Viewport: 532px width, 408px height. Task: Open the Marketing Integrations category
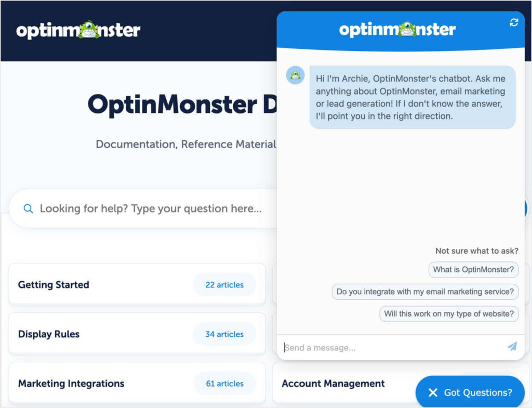tap(137, 384)
